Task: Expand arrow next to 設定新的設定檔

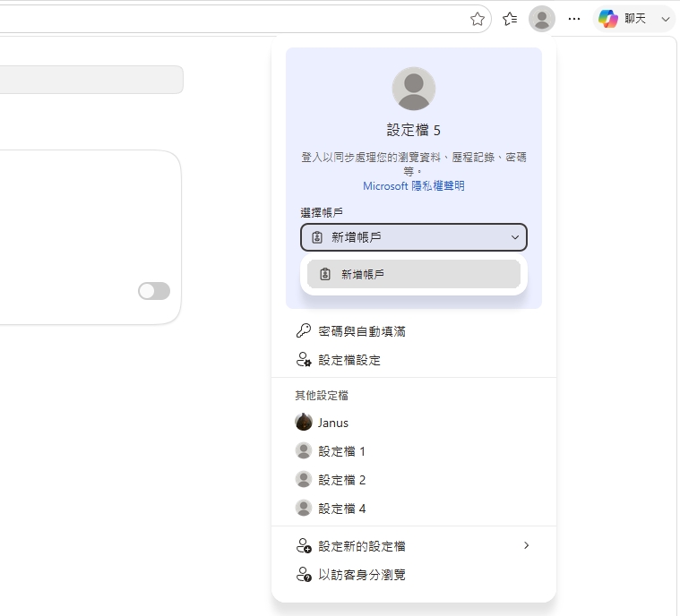Action: [x=526, y=545]
